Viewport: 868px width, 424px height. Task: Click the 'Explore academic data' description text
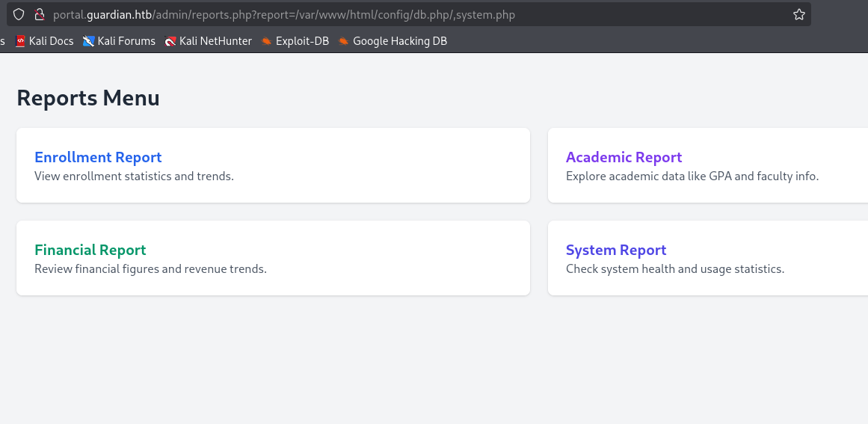tap(692, 176)
